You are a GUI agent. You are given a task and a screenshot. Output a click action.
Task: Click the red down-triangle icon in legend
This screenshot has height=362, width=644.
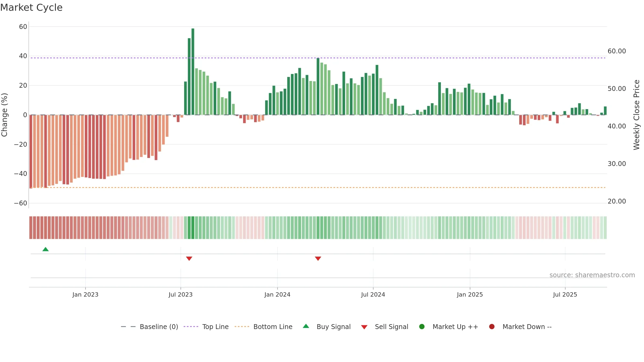tap(364, 327)
